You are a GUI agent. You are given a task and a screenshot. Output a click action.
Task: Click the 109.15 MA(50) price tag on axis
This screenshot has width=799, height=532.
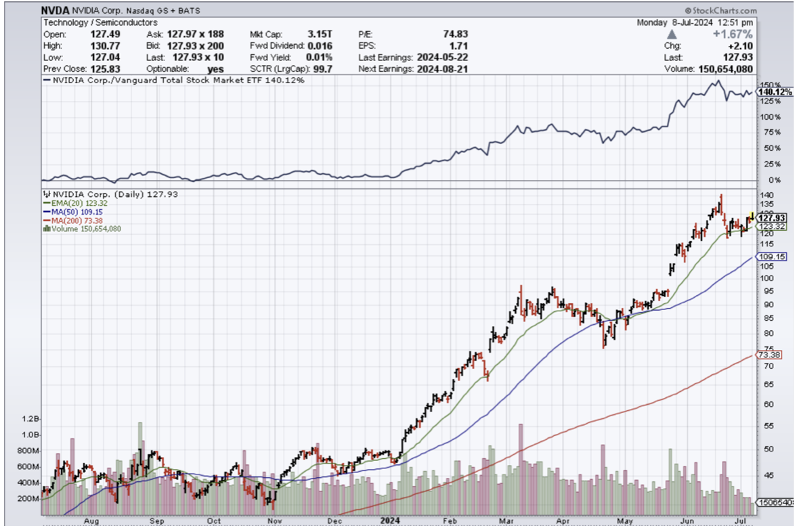(x=773, y=257)
